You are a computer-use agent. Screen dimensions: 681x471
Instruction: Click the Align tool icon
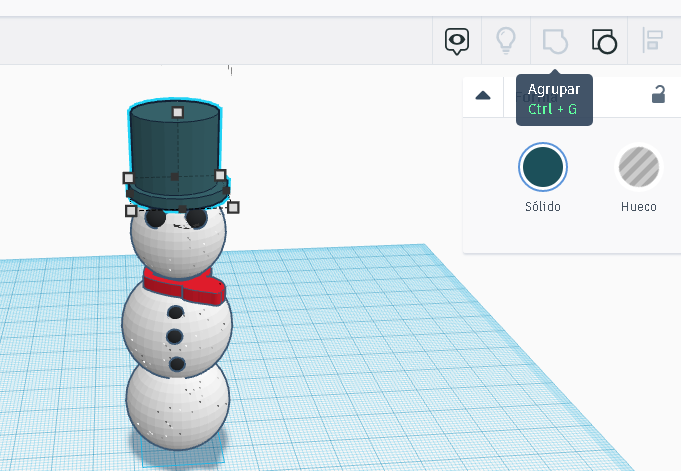coord(652,40)
